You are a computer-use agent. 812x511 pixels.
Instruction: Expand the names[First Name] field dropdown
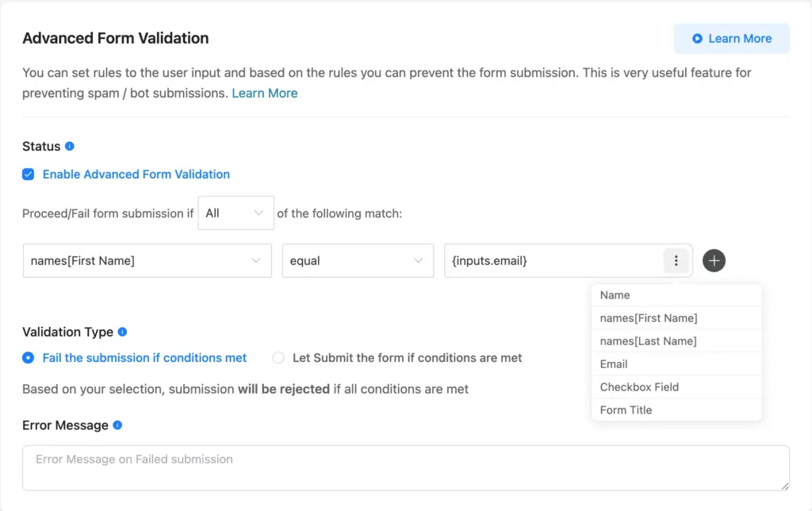click(x=147, y=260)
